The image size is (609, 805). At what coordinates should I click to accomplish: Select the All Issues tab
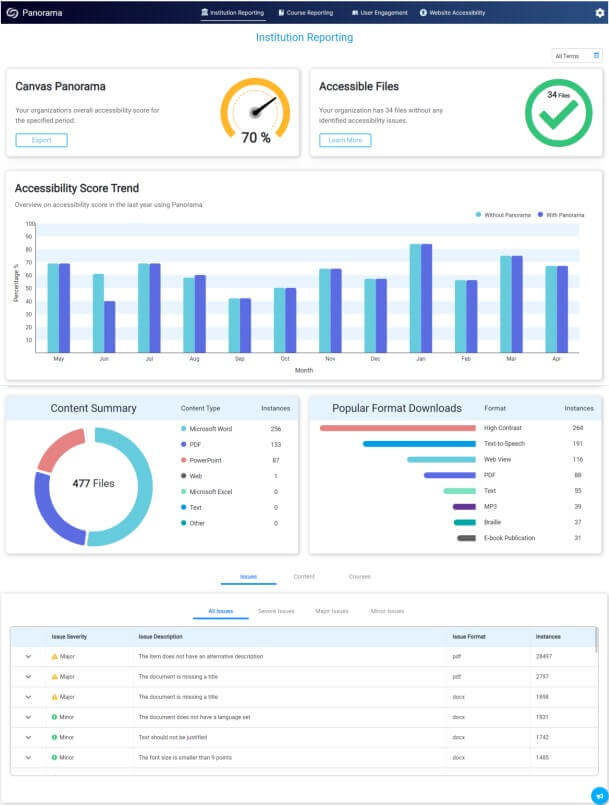[221, 611]
